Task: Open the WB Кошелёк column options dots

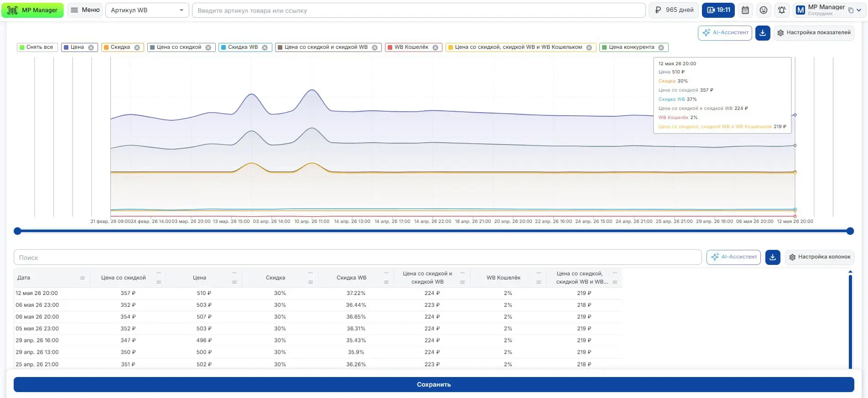Action: coord(539,273)
